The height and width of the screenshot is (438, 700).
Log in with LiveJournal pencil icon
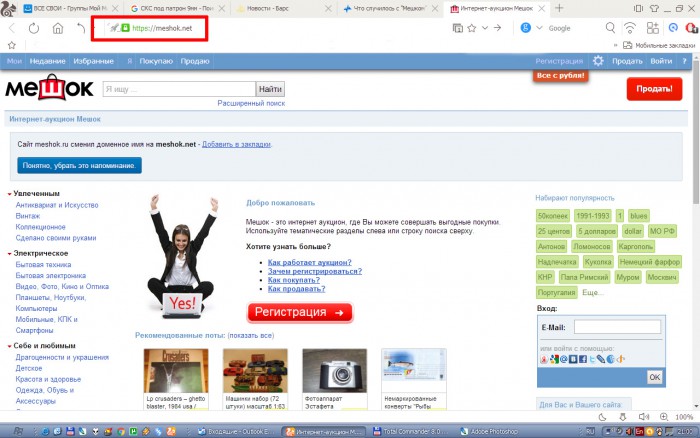[x=601, y=359]
